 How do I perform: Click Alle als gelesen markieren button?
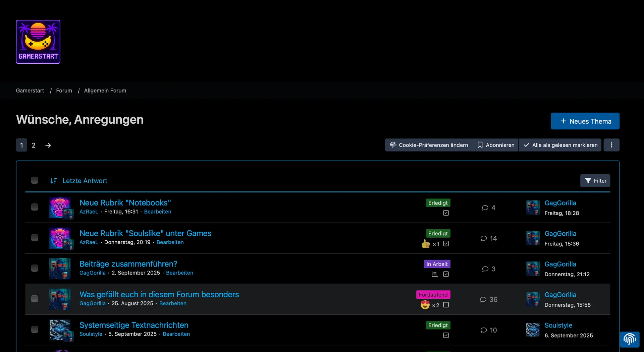tap(560, 145)
